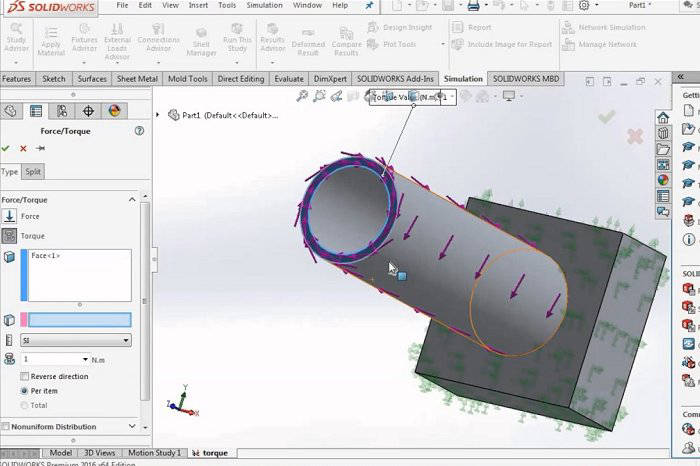
Task: Click the Motion Study 1 bottom tab
Action: (154, 453)
